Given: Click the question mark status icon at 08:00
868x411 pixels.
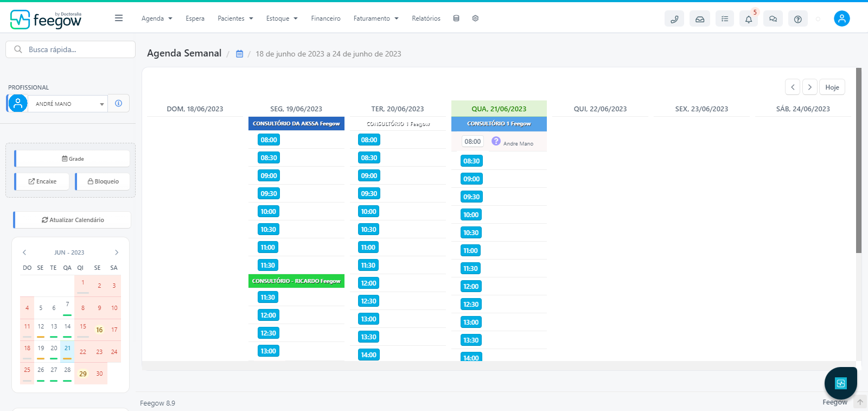Looking at the screenshot, I should pyautogui.click(x=496, y=141).
